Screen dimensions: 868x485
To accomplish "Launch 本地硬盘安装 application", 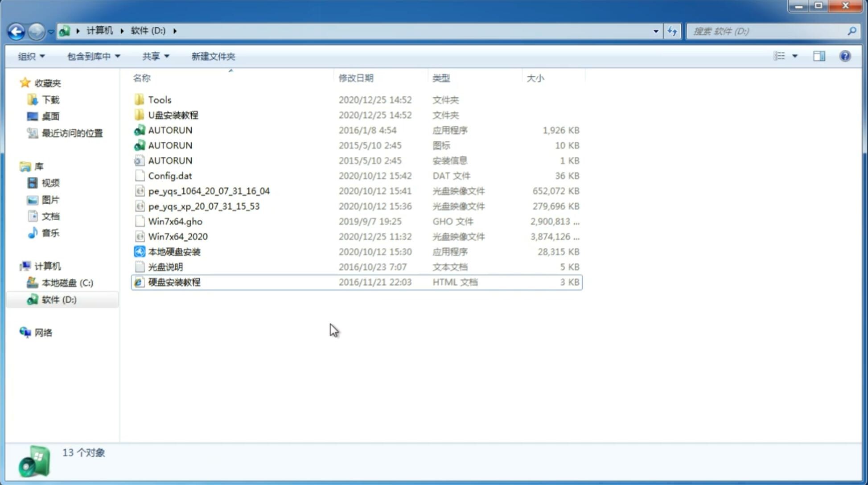I will click(174, 251).
